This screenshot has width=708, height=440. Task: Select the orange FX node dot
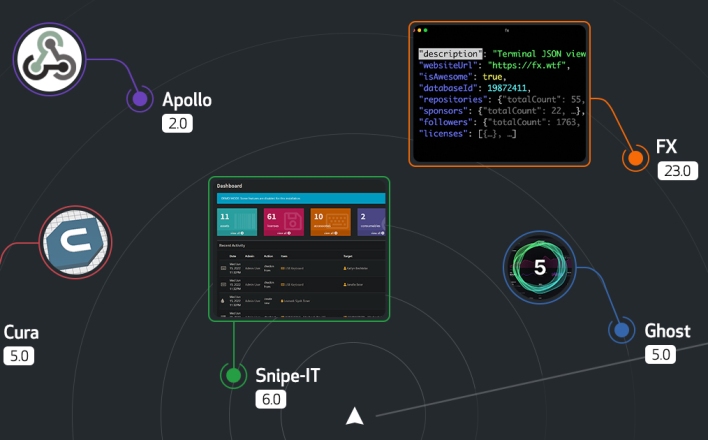click(x=636, y=158)
